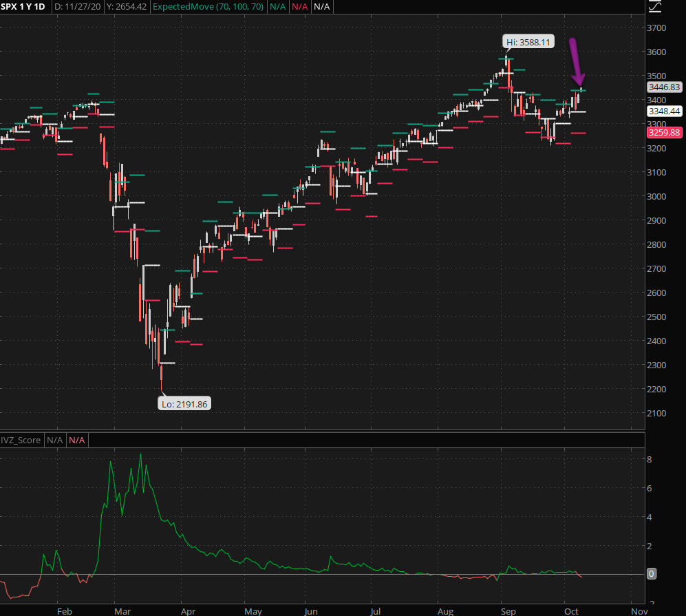This screenshot has height=616, width=686.
Task: Click the Feb label on time axis
Action: [x=64, y=611]
